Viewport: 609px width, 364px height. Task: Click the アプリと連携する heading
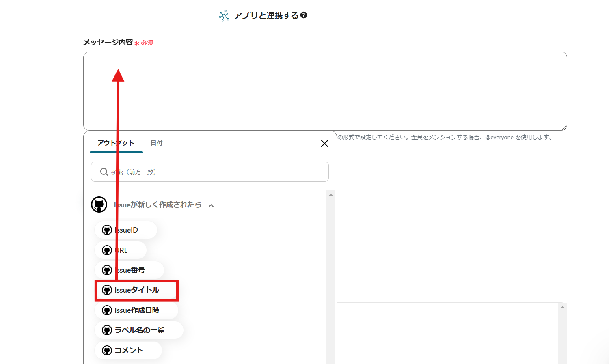266,15
